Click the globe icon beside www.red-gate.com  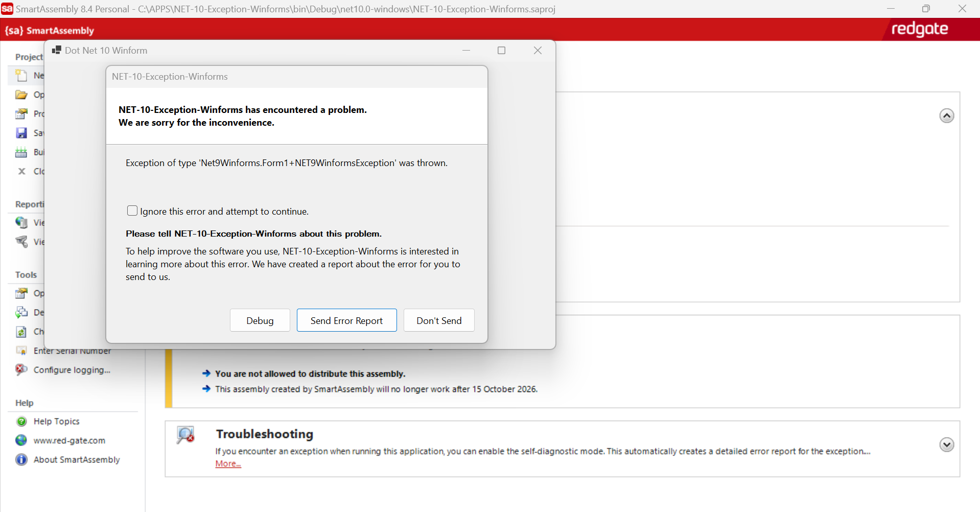click(21, 440)
